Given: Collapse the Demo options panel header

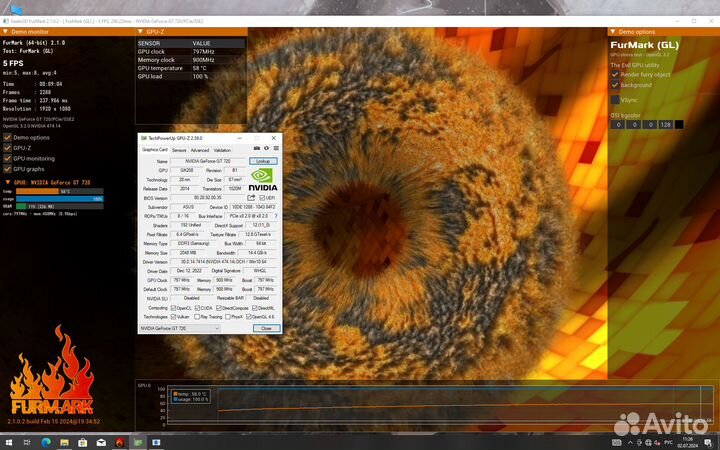Looking at the screenshot, I should [x=613, y=32].
